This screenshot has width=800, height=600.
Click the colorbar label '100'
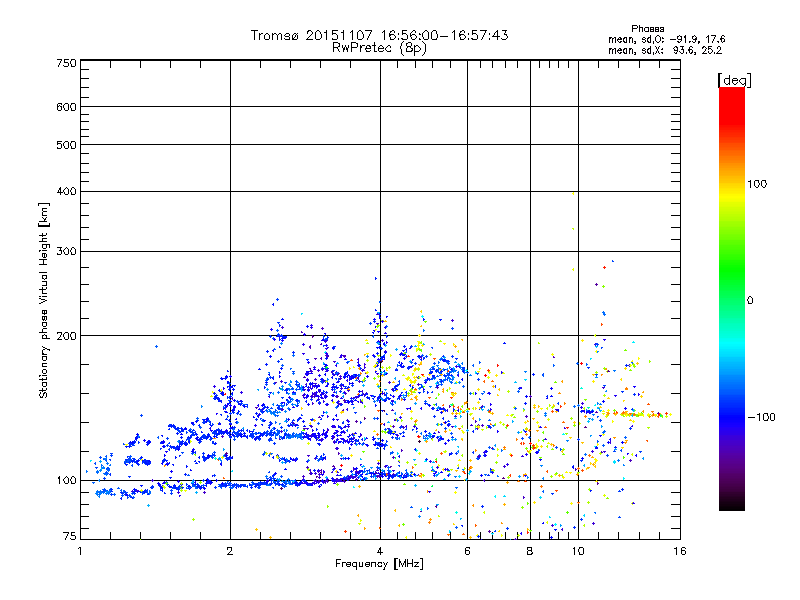(x=757, y=184)
